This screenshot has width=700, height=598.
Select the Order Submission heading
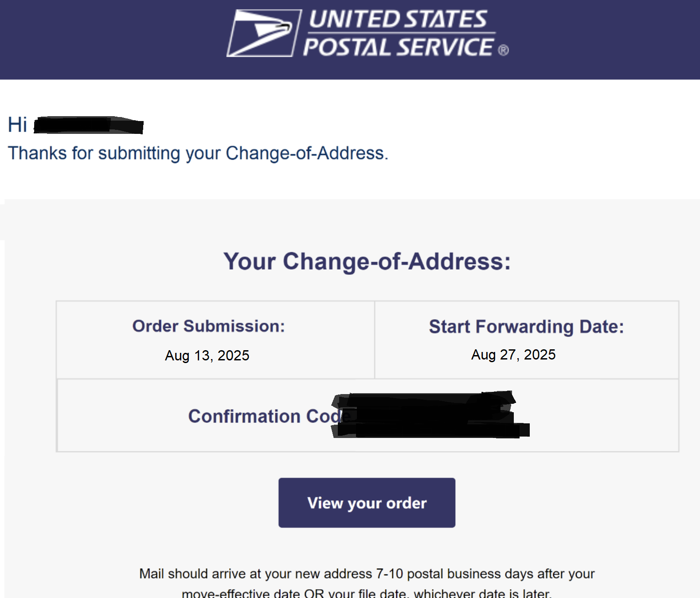[x=208, y=326]
